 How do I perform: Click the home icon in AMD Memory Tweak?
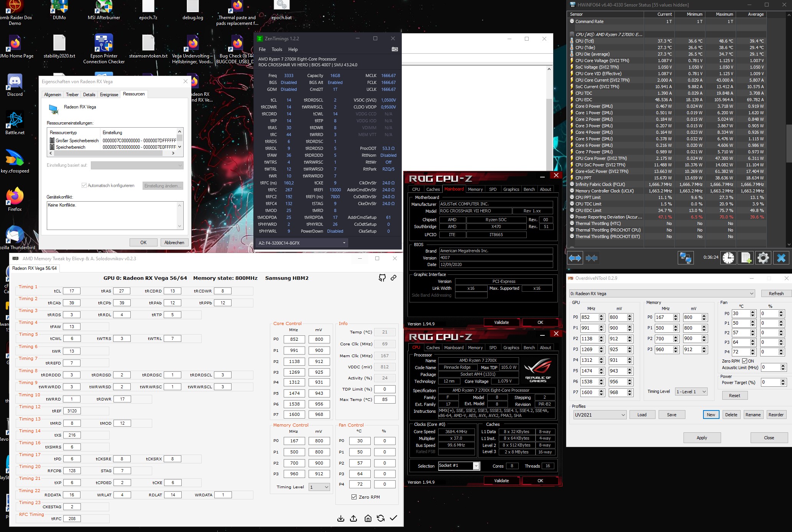(368, 518)
